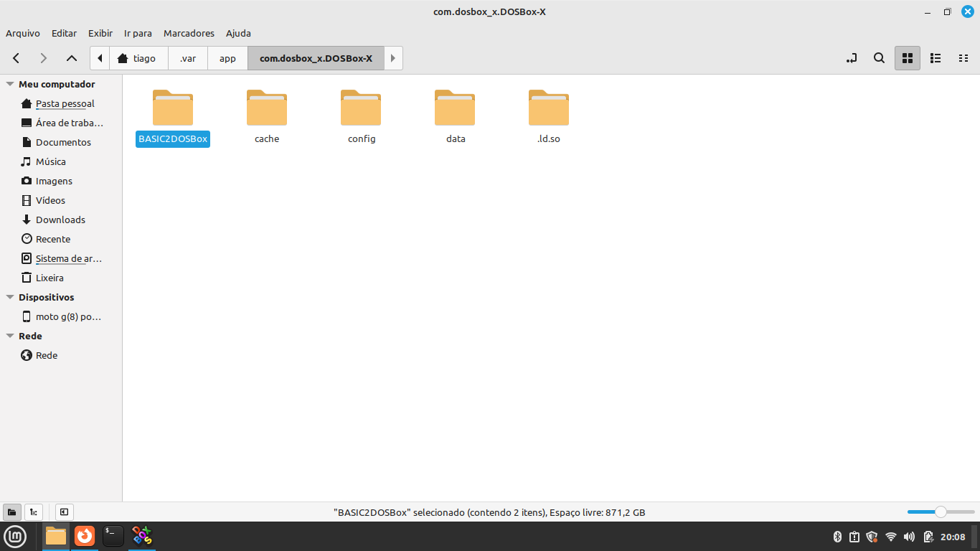Switch to icon grid view
Screen dimensions: 980x551
907,58
